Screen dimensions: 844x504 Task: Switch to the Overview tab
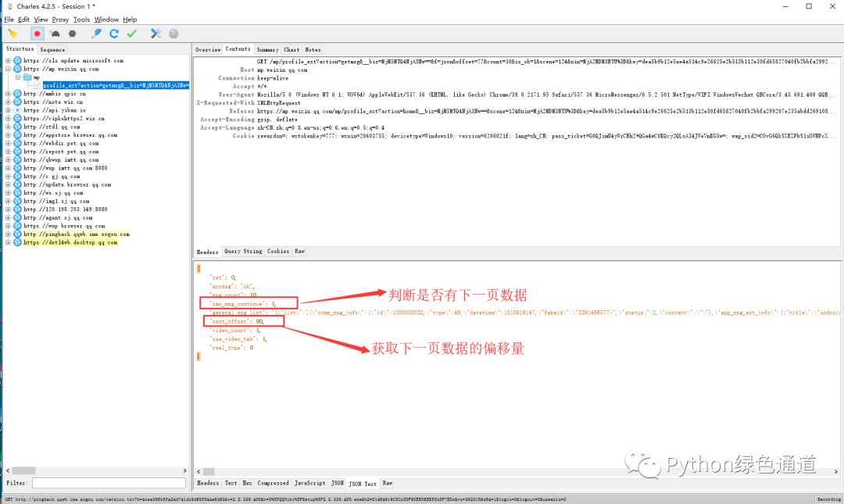(x=208, y=49)
